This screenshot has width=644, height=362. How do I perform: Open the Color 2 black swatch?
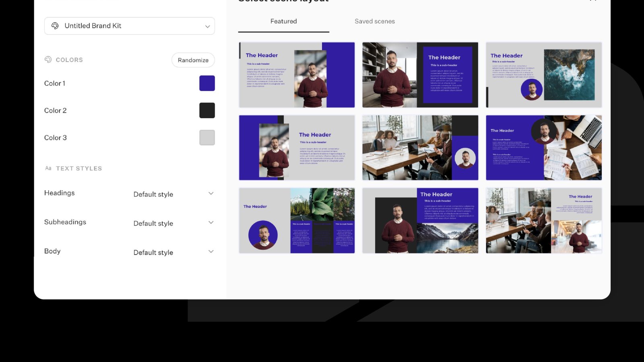point(207,110)
